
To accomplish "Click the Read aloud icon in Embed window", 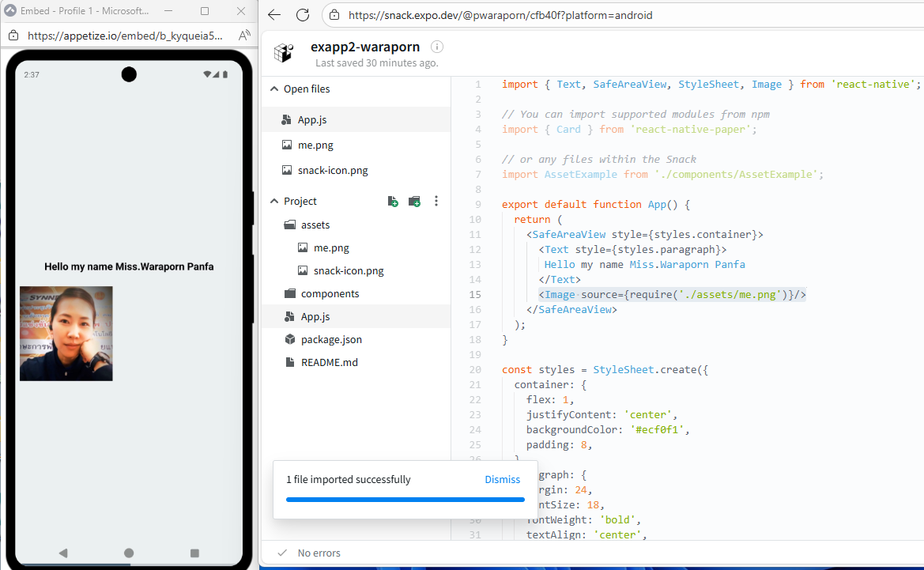I will point(245,36).
